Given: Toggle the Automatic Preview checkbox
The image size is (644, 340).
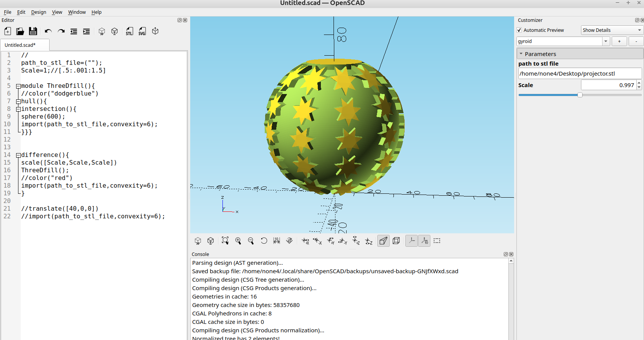Looking at the screenshot, I should pos(520,30).
